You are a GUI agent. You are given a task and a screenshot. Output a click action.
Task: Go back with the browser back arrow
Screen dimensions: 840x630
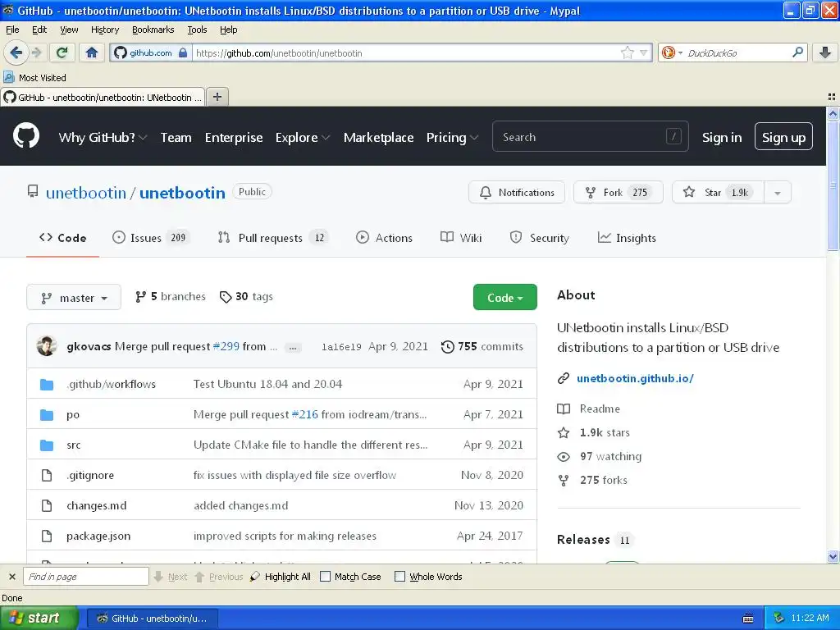click(16, 52)
